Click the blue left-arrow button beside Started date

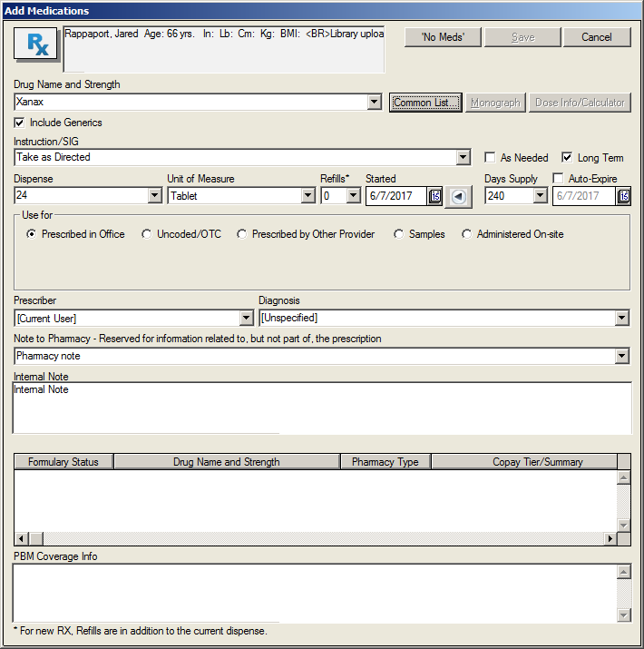459,196
